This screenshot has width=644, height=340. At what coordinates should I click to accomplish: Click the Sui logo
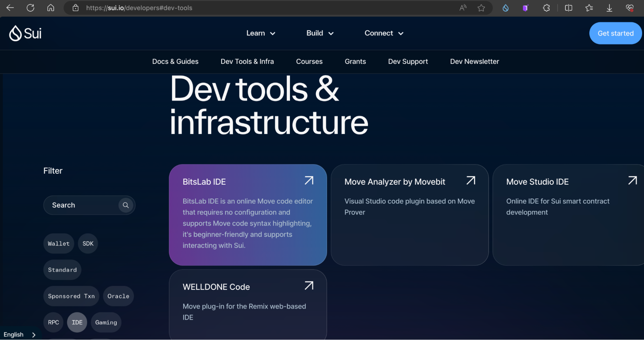[x=25, y=33]
